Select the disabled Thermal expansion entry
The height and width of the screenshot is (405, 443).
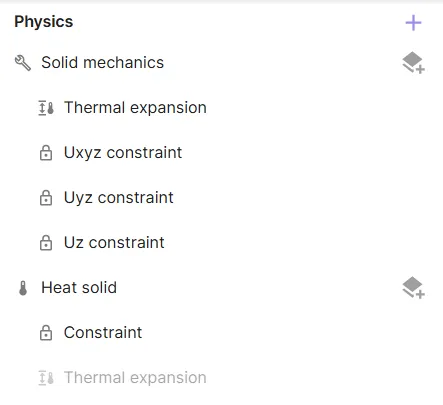[x=135, y=378]
